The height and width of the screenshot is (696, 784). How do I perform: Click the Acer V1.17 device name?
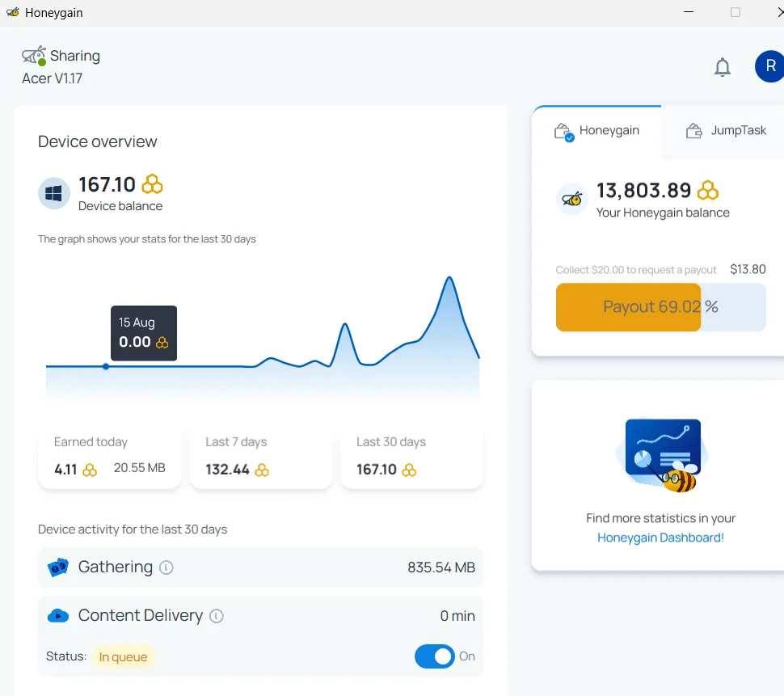tap(52, 78)
